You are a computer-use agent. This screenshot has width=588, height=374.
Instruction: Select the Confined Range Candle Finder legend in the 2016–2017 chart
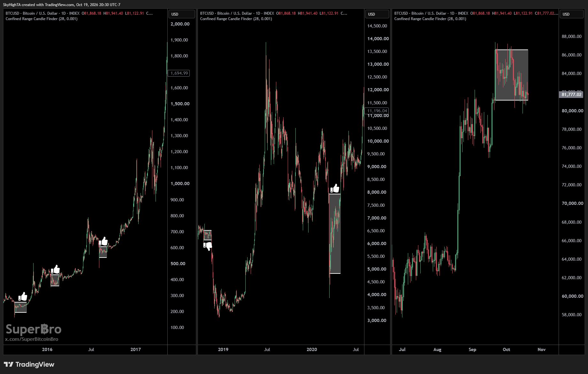[42, 19]
